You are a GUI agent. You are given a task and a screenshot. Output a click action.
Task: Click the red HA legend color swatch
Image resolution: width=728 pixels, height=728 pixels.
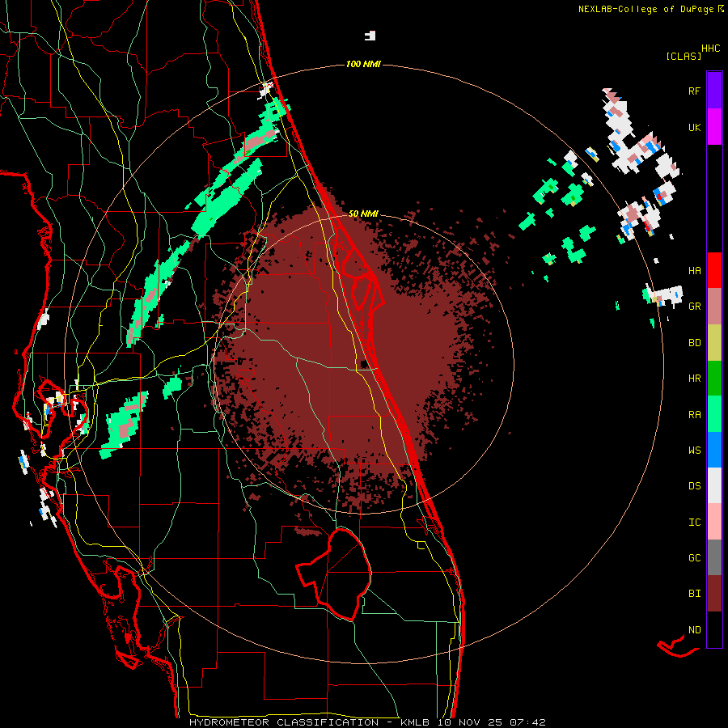714,270
